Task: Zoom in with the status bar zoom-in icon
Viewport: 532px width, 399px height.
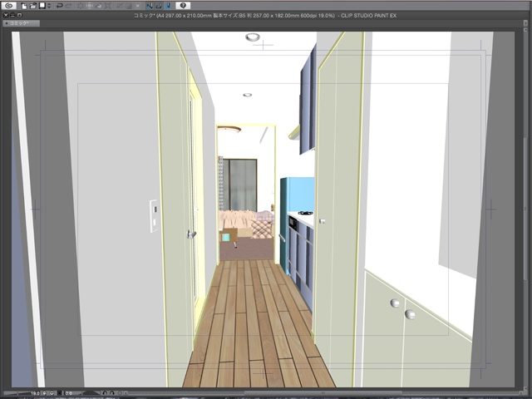Action: coord(52,393)
